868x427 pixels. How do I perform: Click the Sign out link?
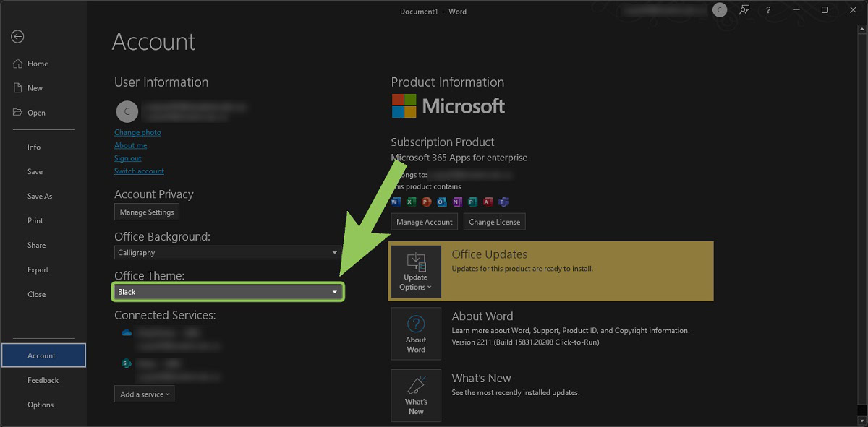(128, 158)
